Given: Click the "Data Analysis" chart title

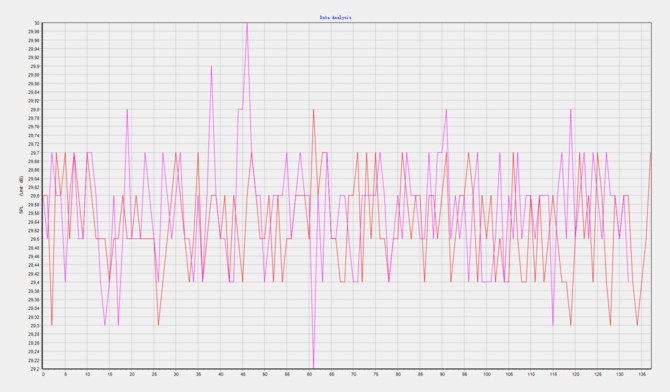Looking at the screenshot, I should point(335,18).
